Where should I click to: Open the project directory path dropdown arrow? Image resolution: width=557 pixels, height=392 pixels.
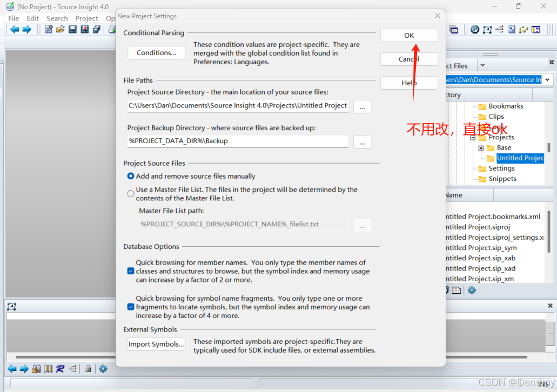(x=547, y=80)
